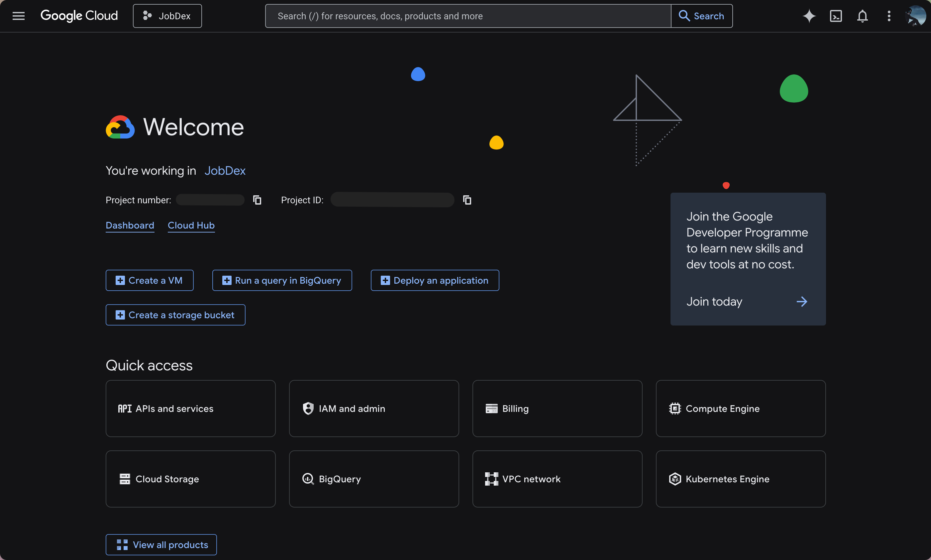Open the Gemini AI assistant sparkle icon
The image size is (931, 560).
[809, 16]
